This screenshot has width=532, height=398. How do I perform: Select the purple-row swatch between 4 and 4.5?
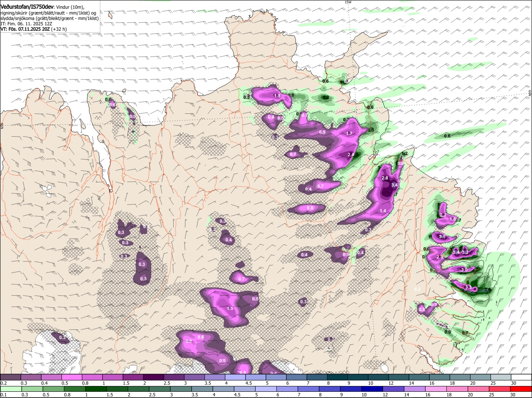(236, 377)
